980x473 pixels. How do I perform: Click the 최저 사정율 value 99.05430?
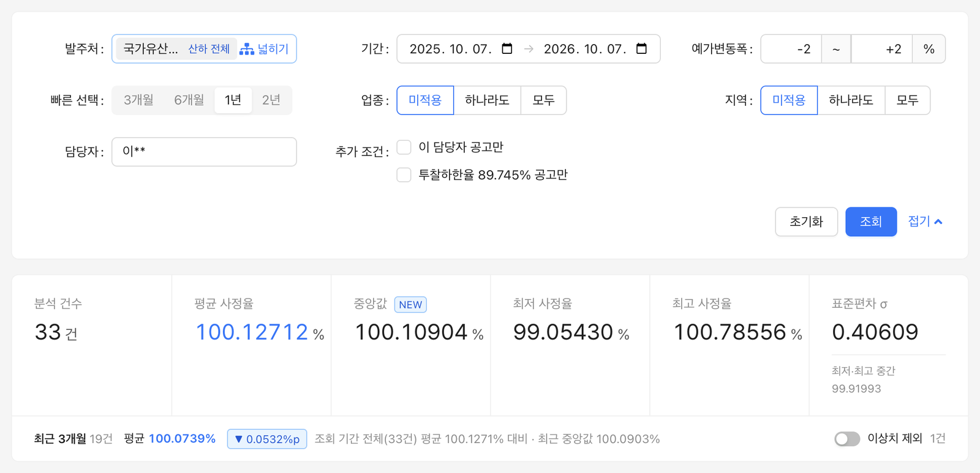563,332
